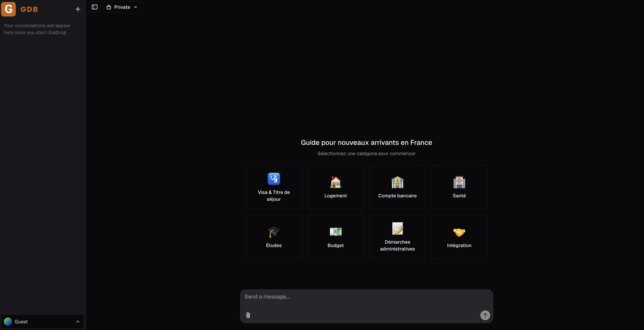This screenshot has width=644, height=330.
Task: Click the paperclip attachment icon
Action: click(x=248, y=315)
